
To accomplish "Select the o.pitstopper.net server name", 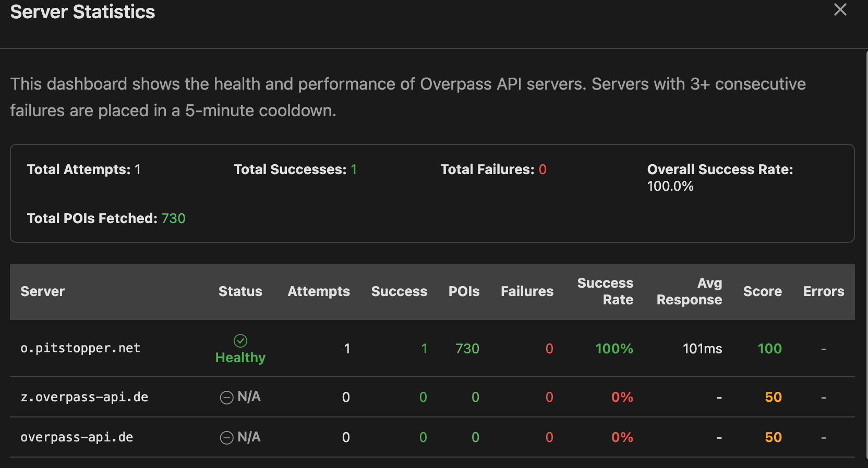I will [80, 348].
